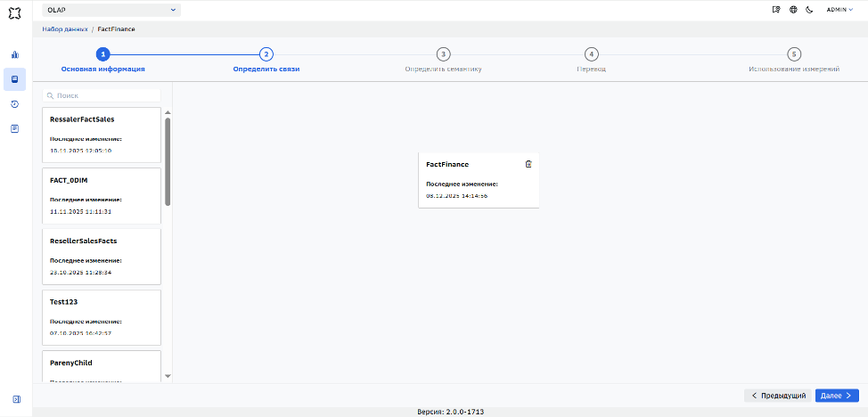Expand the ADMIN user menu
The image size is (868, 417).
pyautogui.click(x=839, y=10)
